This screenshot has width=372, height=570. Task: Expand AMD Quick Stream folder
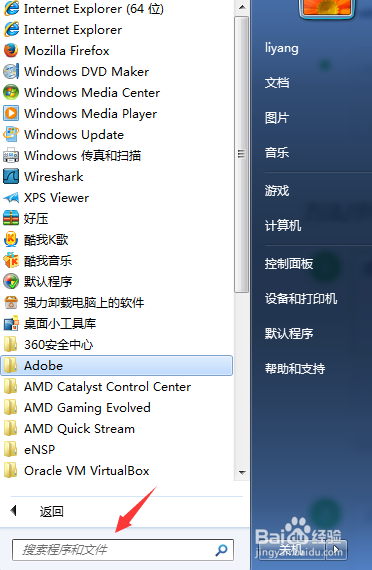click(x=117, y=429)
